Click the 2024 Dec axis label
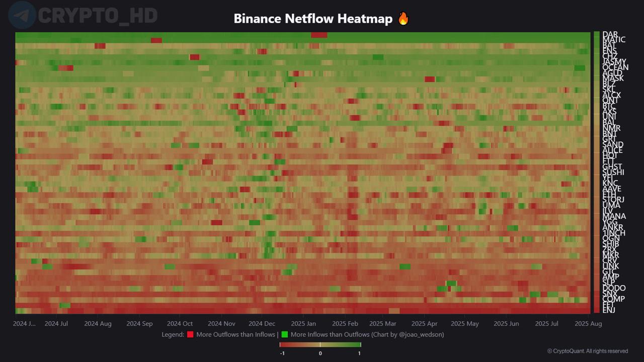Viewport: 644px width, 362px height. (262, 324)
